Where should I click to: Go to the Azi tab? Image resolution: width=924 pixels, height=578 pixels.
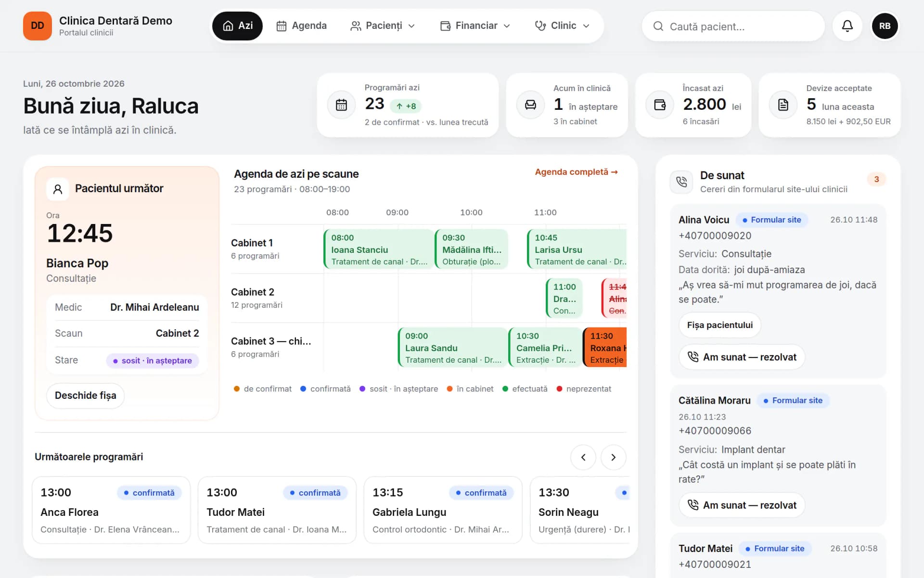(237, 26)
